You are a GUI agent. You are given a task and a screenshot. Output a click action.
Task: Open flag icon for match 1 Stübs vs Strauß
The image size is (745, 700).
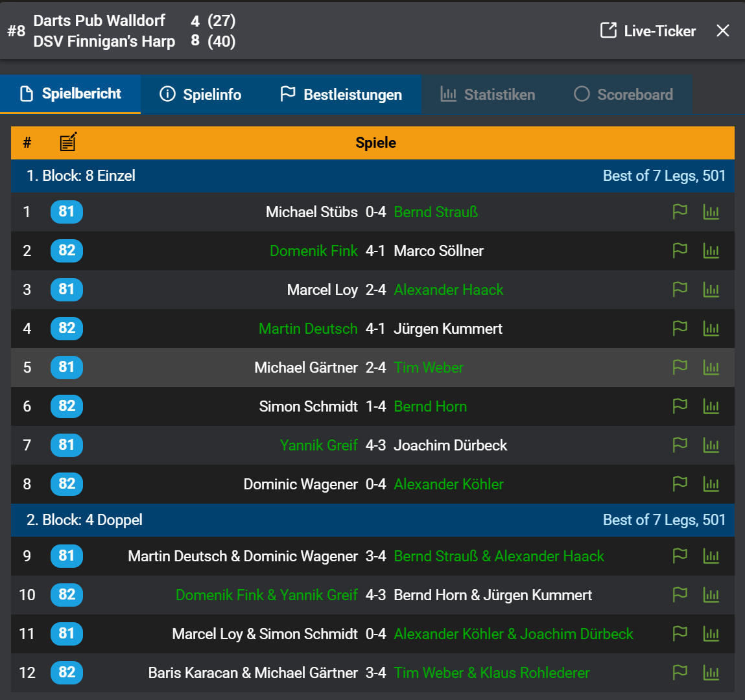point(680,212)
